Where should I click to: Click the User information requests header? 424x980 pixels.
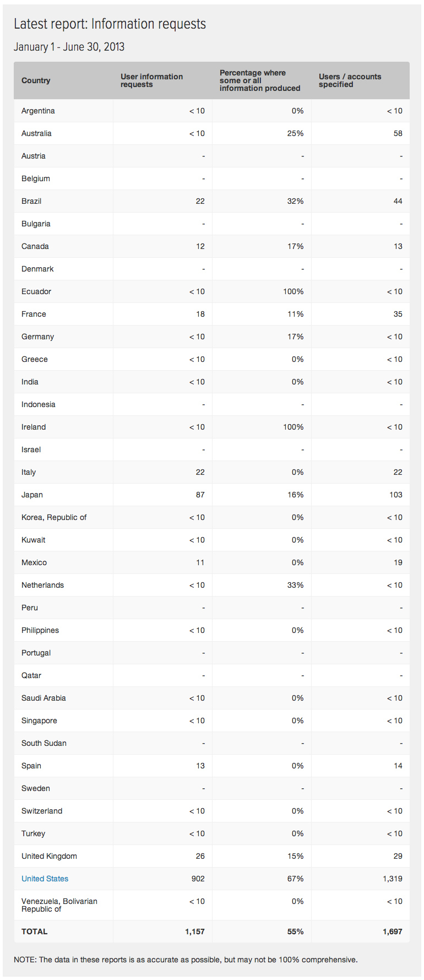point(151,80)
